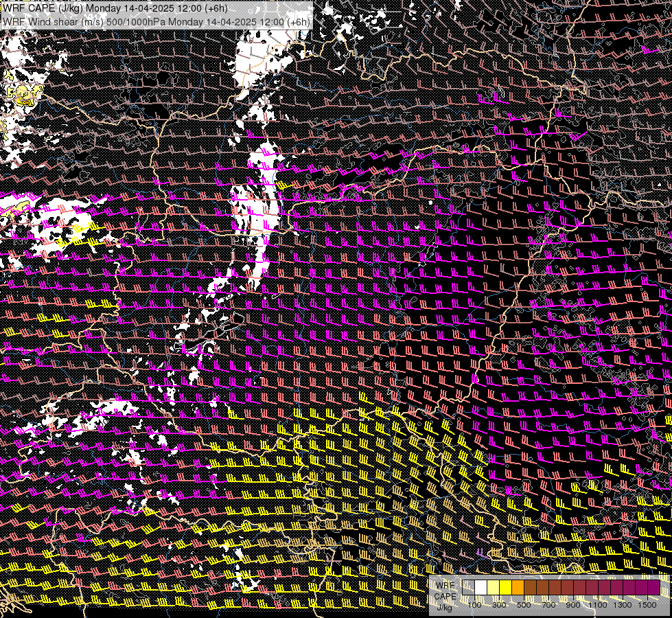
Task: Click the 'WRF Wind shear (m/s)' title line
Action: pyautogui.click(x=157, y=22)
